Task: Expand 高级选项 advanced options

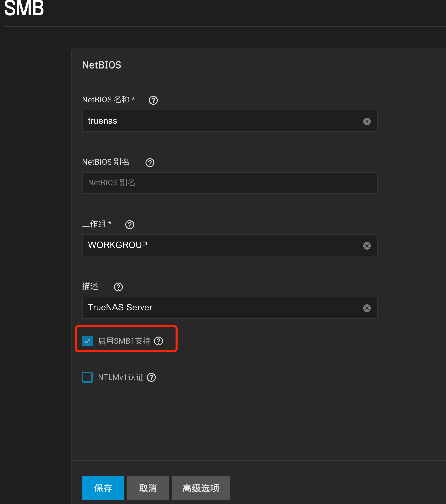Action: [x=201, y=488]
